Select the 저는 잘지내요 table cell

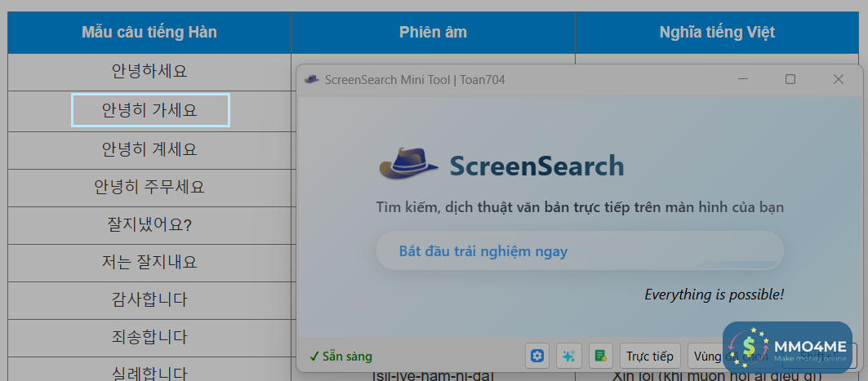tap(149, 263)
